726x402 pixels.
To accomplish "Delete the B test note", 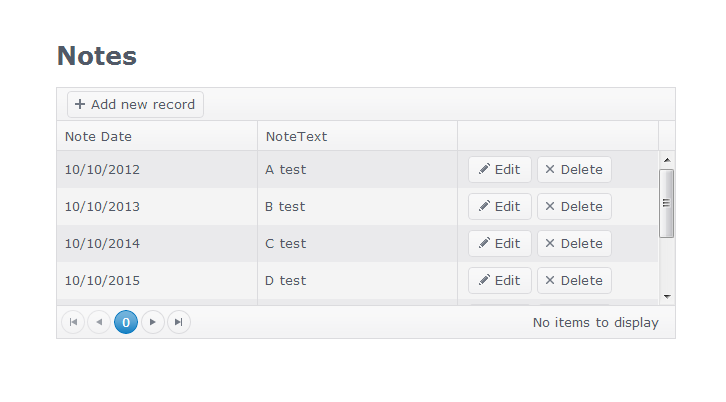I will coord(574,207).
